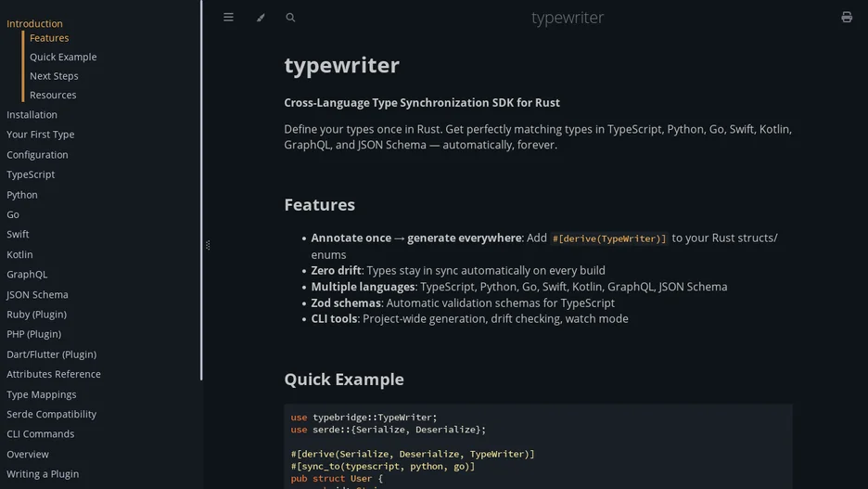Open the search bar magnifier icon
868x489 pixels.
tap(290, 18)
